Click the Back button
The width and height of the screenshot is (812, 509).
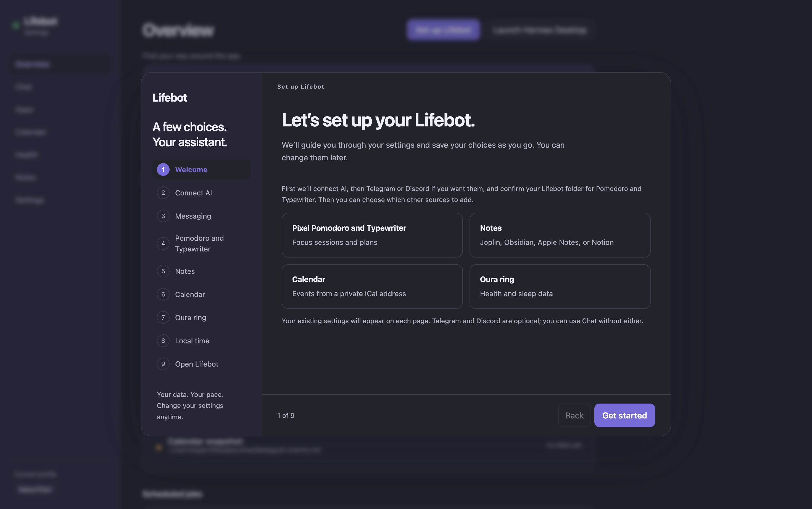pyautogui.click(x=574, y=415)
